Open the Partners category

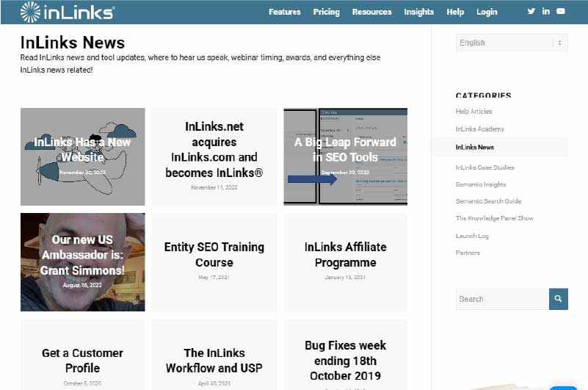[468, 253]
